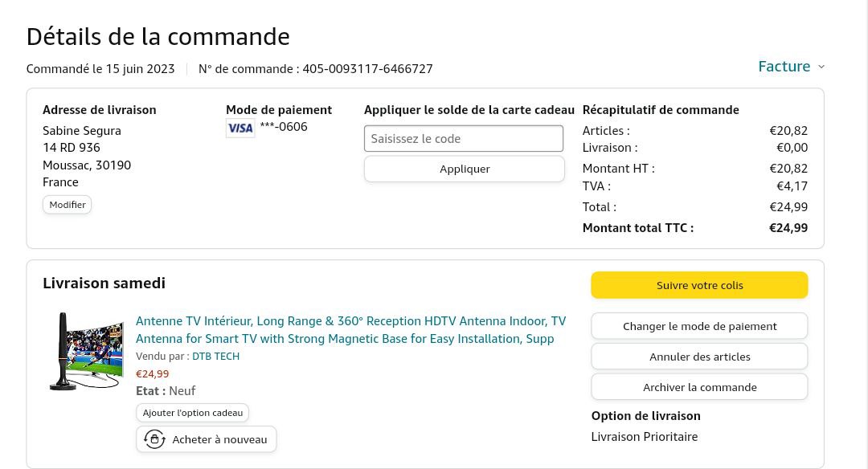Click Annuler des articles button
Image resolution: width=868 pixels, height=469 pixels.
pos(699,357)
